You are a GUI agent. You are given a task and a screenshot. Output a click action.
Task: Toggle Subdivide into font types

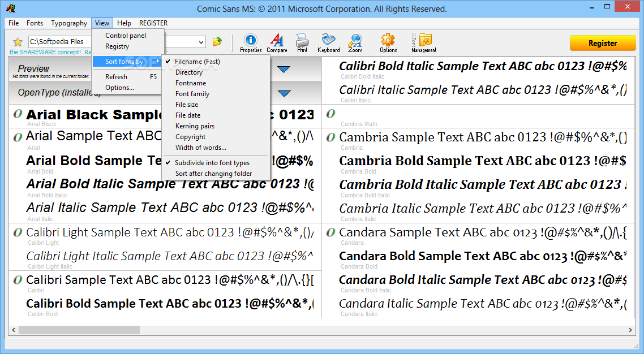[216, 163]
